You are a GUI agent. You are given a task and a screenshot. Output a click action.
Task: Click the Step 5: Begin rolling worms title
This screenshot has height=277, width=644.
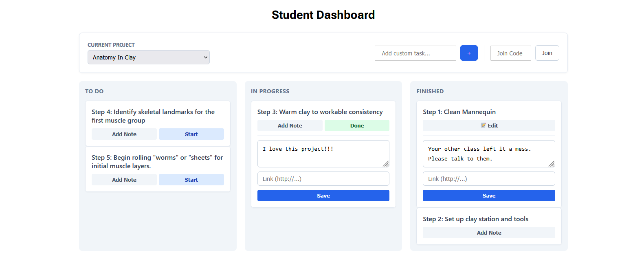point(157,162)
